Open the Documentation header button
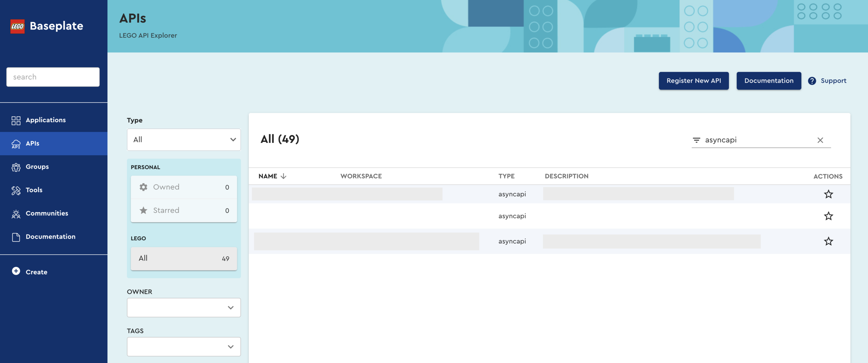The height and width of the screenshot is (363, 868). point(769,81)
